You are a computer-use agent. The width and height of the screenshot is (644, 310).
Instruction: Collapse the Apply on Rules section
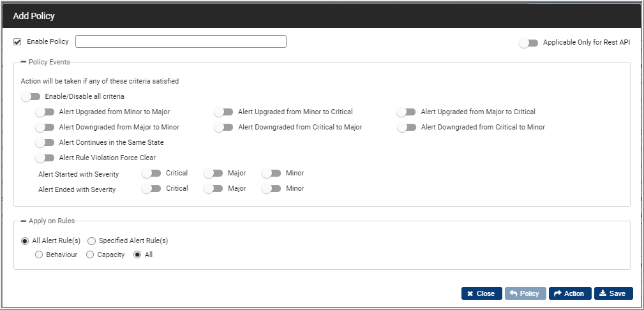tap(24, 221)
